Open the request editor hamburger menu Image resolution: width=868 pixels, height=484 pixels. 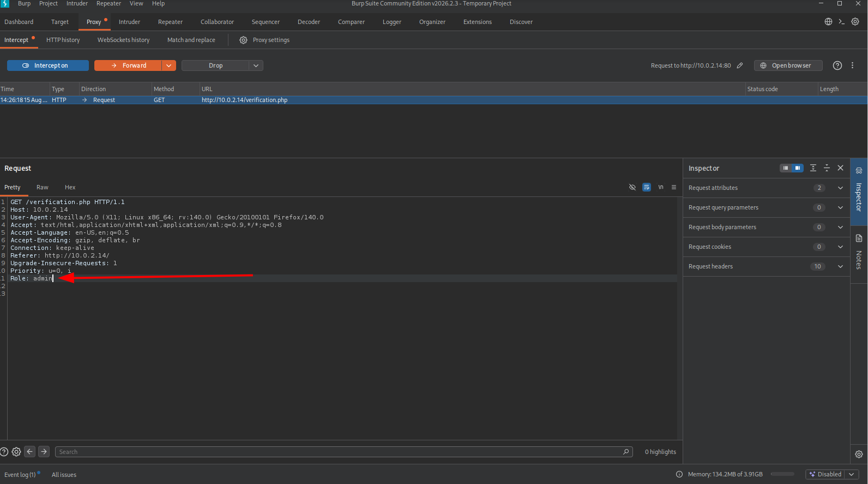[674, 187]
